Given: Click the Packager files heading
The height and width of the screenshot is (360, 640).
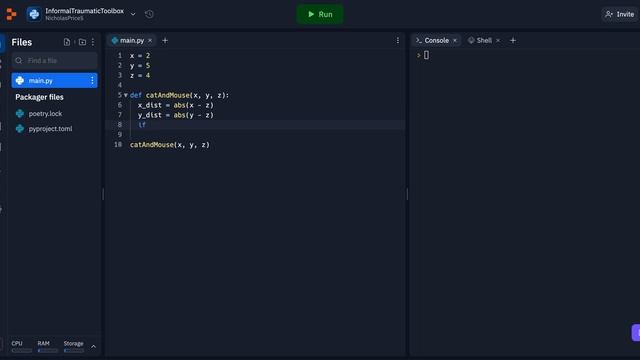Looking at the screenshot, I should point(39,97).
